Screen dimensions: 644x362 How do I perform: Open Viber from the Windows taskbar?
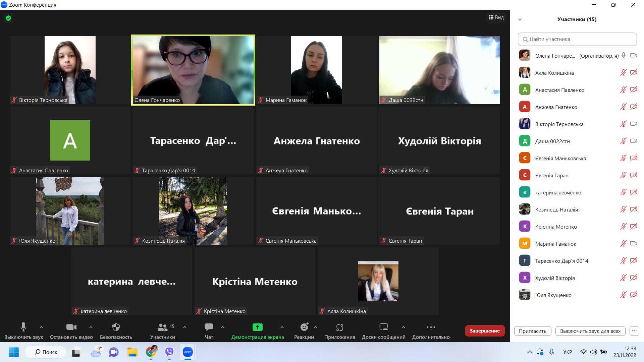[x=169, y=352]
